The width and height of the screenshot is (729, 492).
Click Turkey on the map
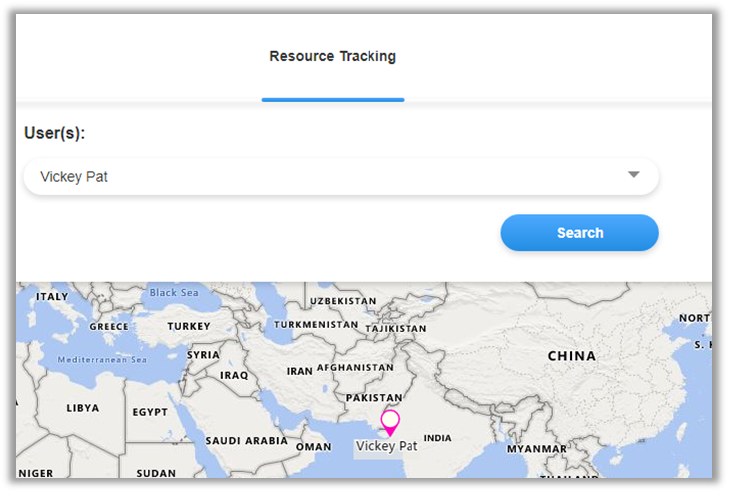[189, 326]
